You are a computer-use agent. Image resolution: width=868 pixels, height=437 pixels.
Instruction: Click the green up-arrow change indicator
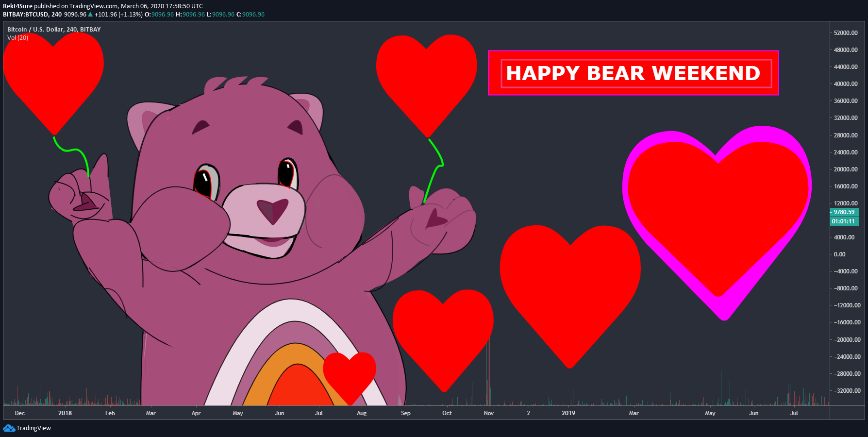tap(90, 15)
